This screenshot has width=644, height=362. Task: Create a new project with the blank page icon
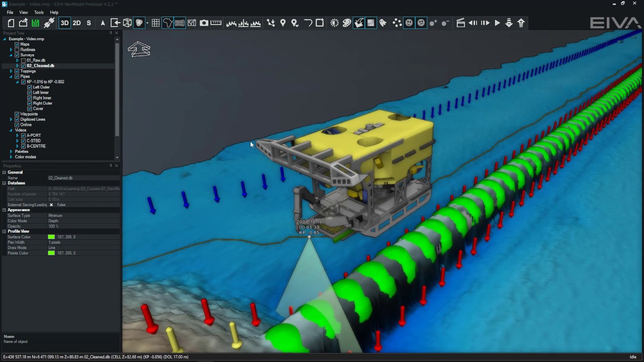pos(11,23)
